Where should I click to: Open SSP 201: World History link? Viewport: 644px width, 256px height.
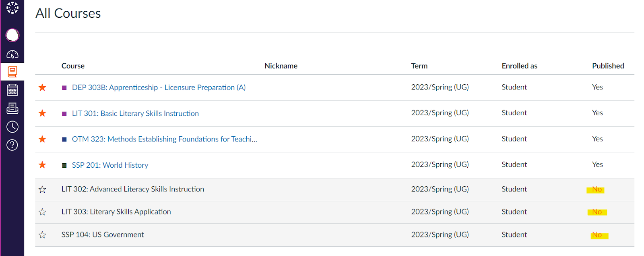(110, 165)
